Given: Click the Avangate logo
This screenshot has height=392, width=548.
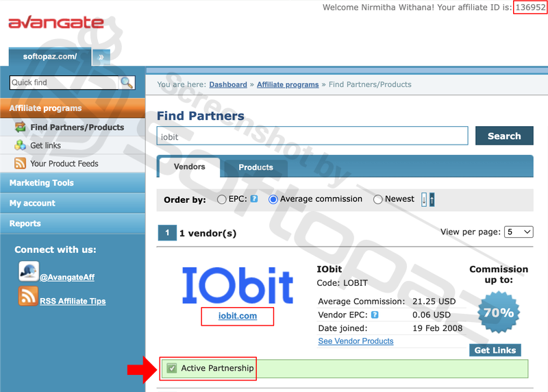Looking at the screenshot, I should pos(56,23).
